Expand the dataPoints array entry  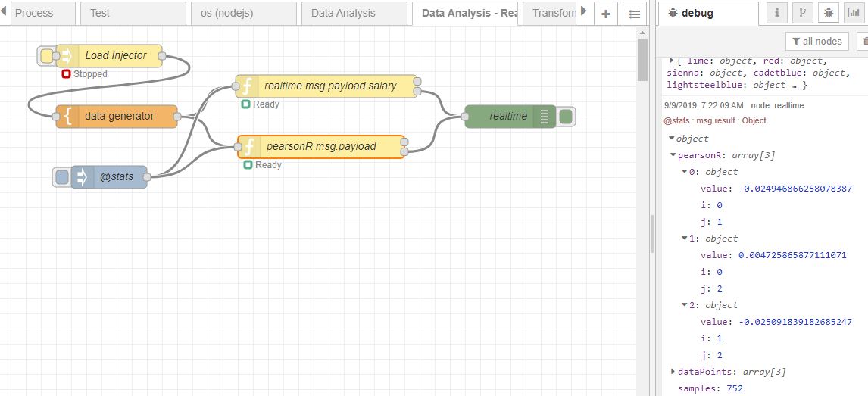pos(673,372)
